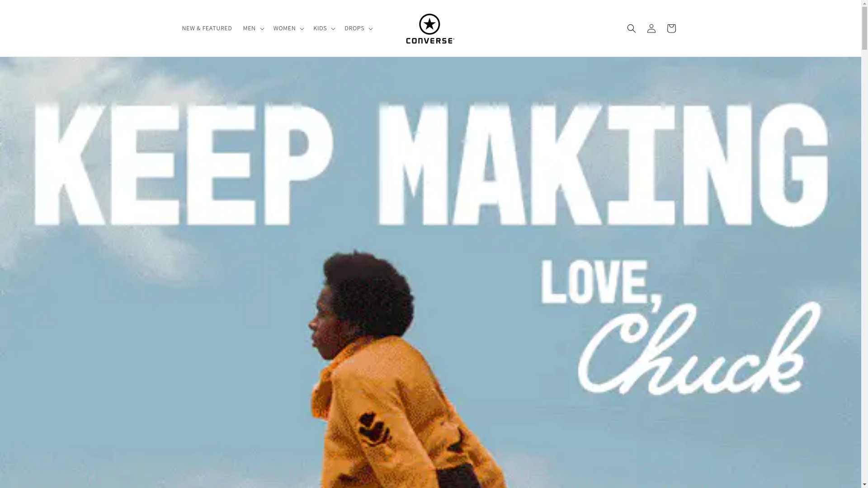Click the KEEP MAKING hero banner text
The image size is (868, 488).
pos(432,164)
